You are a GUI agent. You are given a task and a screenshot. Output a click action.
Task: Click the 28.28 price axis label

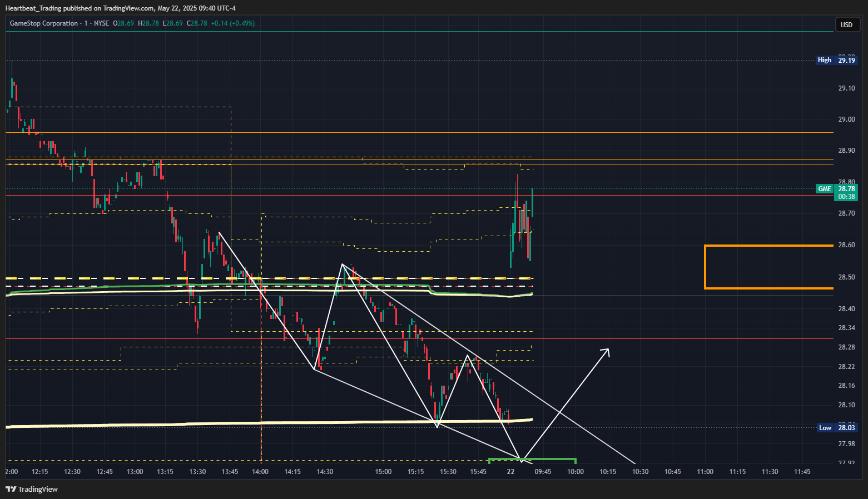(x=846, y=347)
